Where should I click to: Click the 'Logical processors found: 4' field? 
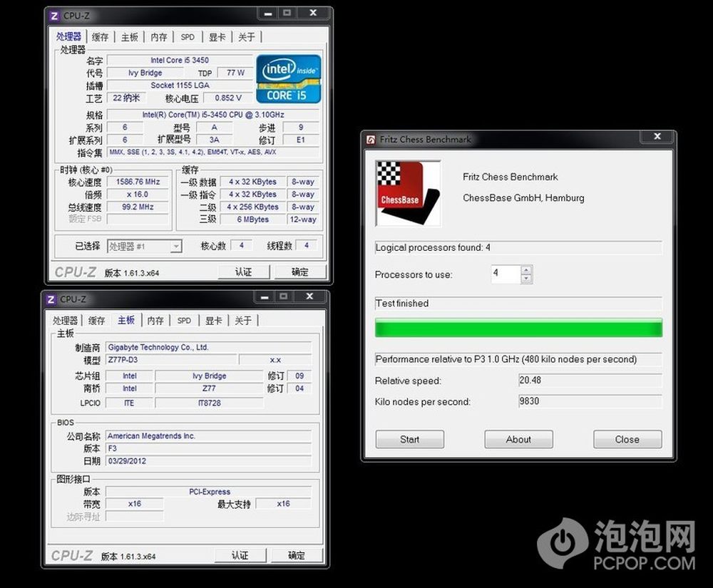tap(518, 247)
